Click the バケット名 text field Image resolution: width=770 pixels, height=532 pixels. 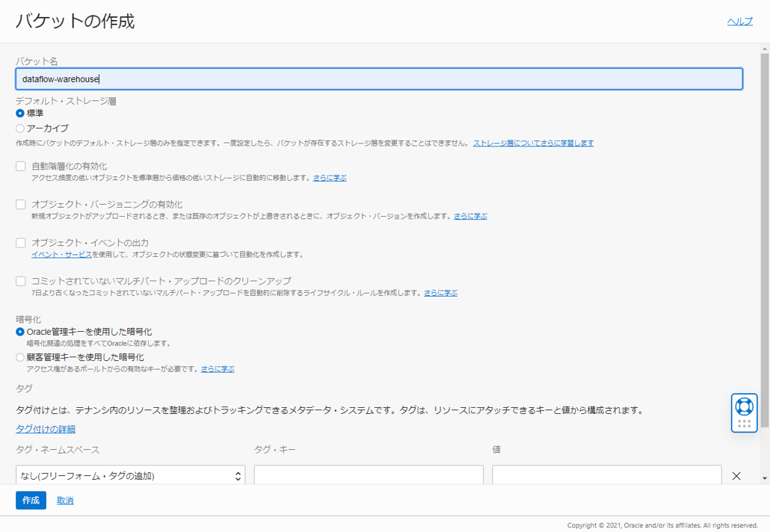(x=379, y=79)
